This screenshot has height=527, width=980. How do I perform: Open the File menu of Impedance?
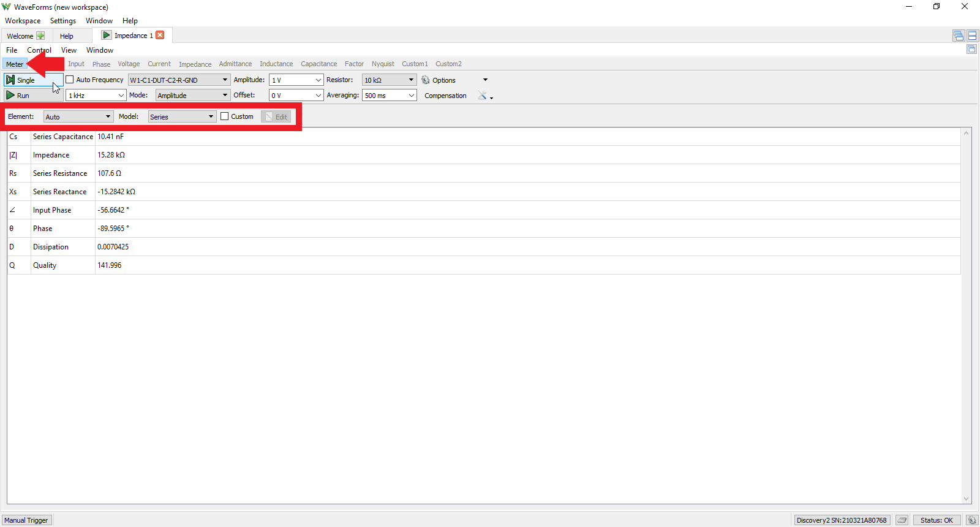(12, 50)
